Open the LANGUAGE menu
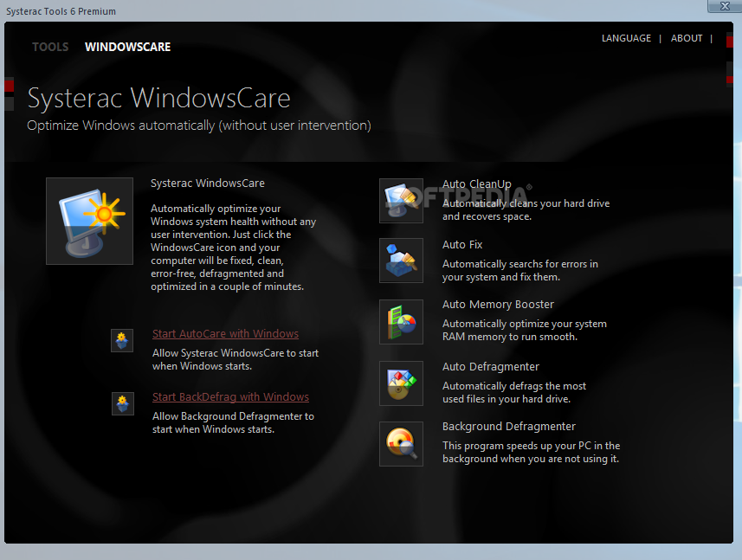 click(x=626, y=38)
